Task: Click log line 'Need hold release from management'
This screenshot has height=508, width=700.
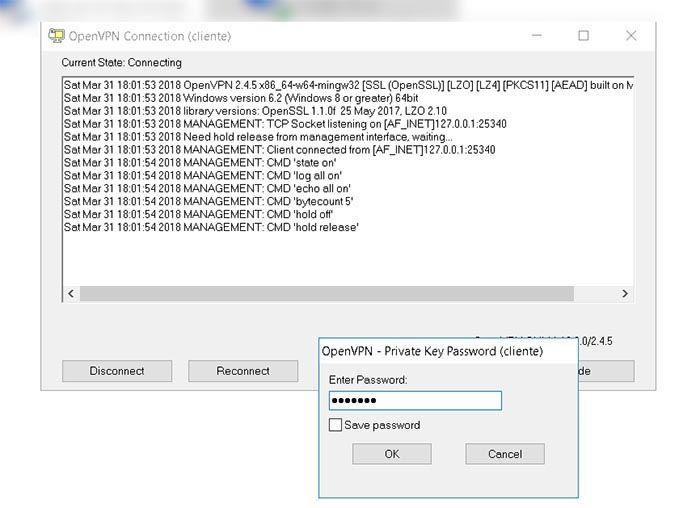Action: click(258, 137)
